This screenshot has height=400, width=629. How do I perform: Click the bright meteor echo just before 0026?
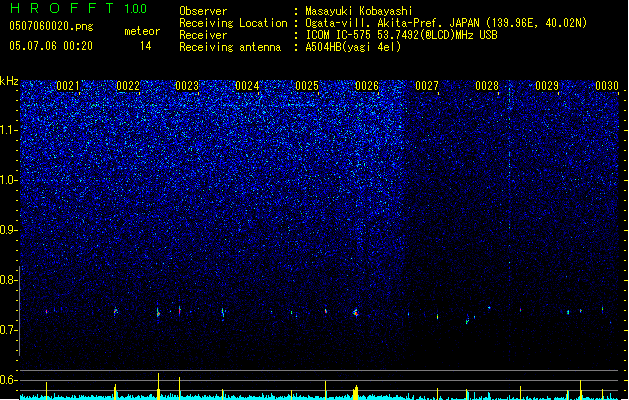click(356, 313)
